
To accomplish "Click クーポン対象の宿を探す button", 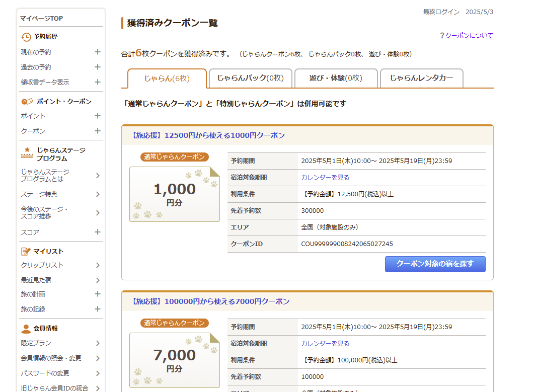I will tap(435, 264).
